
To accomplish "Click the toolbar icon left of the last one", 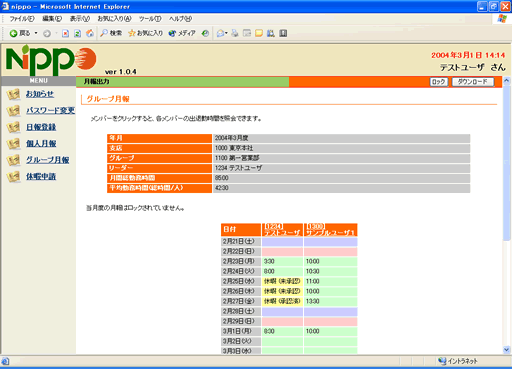I will (x=271, y=33).
